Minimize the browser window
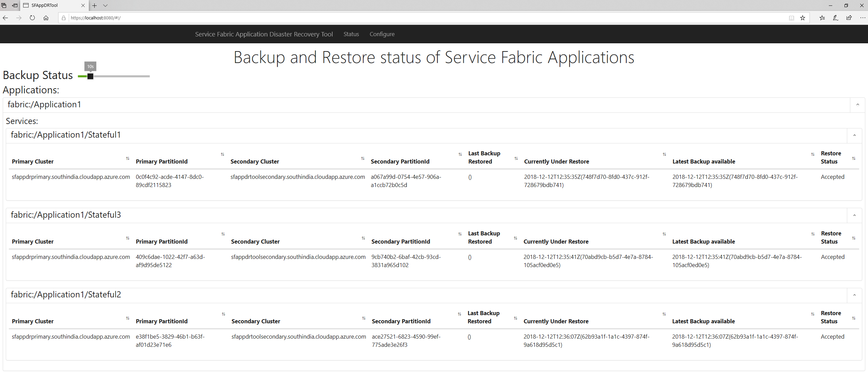The width and height of the screenshot is (868, 387). [830, 5]
